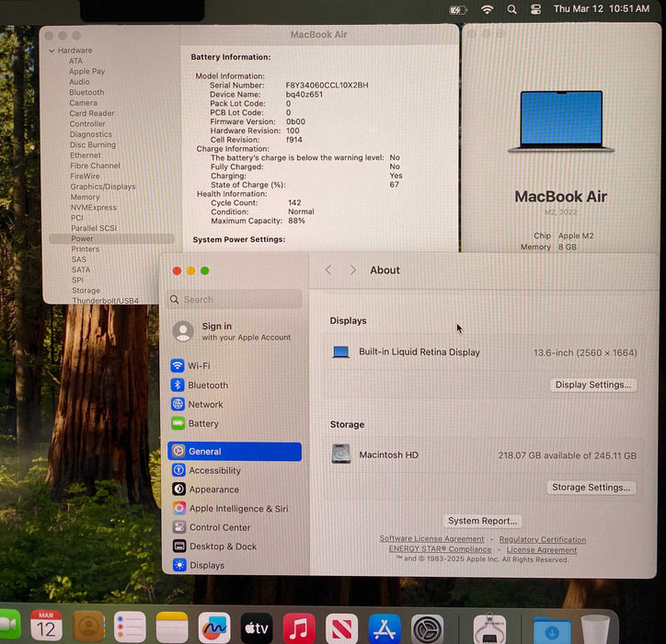Select Audio in System Information sidebar
This screenshot has width=666, height=644.
(79, 82)
